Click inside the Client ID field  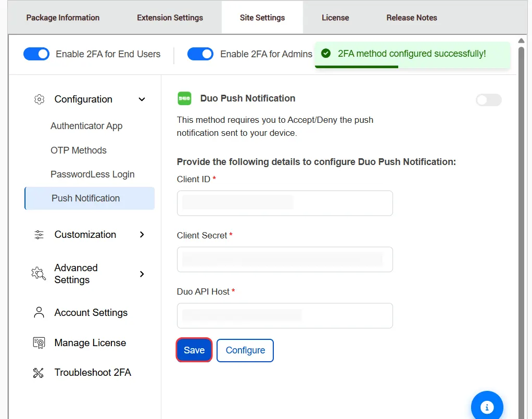pyautogui.click(x=284, y=203)
